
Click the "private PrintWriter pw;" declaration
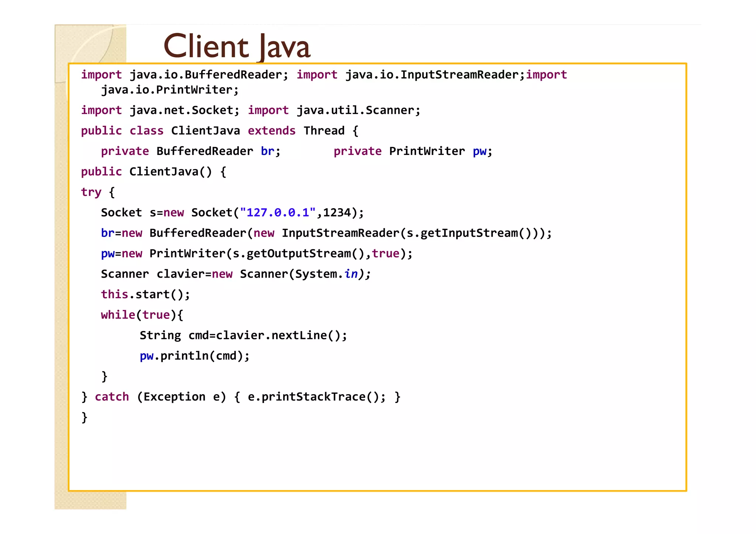tap(413, 151)
